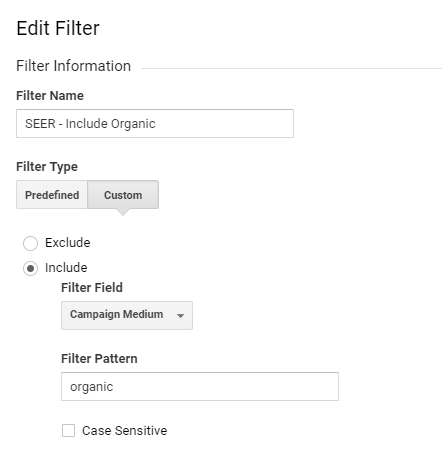Click the Filter Information section heading
The height and width of the screenshot is (454, 442).
point(73,66)
